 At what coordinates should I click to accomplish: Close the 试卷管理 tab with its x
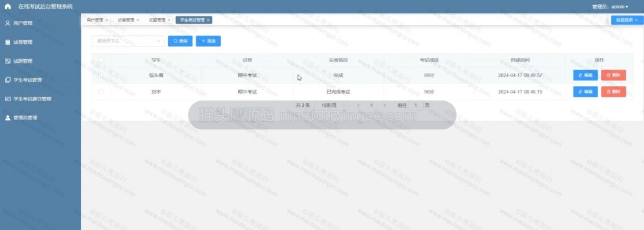click(x=138, y=19)
